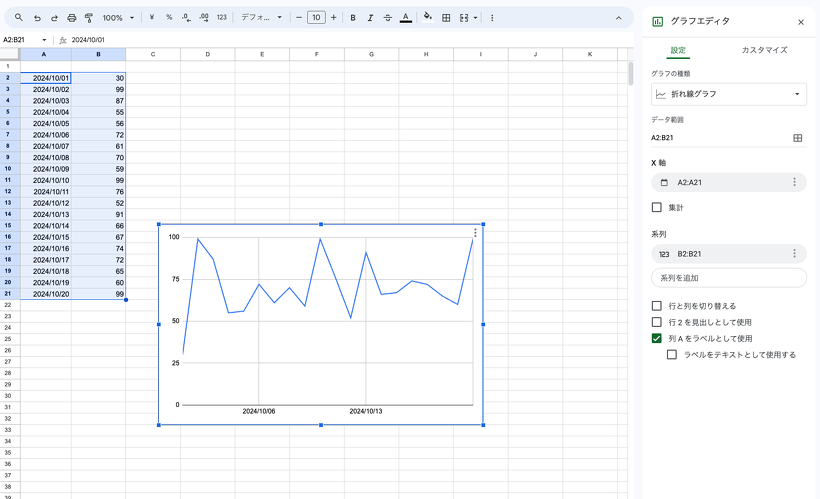Click the select data range grid icon
820x499 pixels.
(797, 138)
